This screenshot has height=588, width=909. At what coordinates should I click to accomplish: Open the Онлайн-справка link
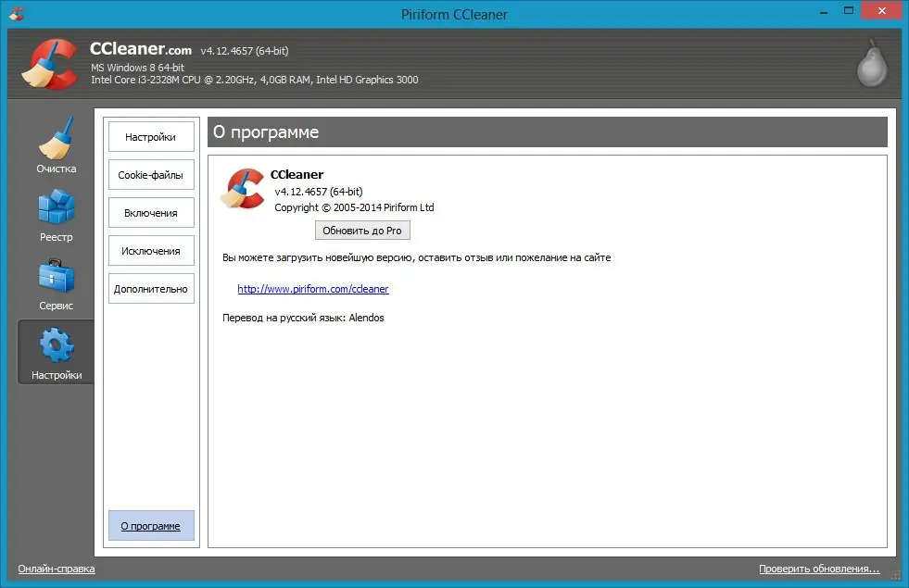click(57, 569)
